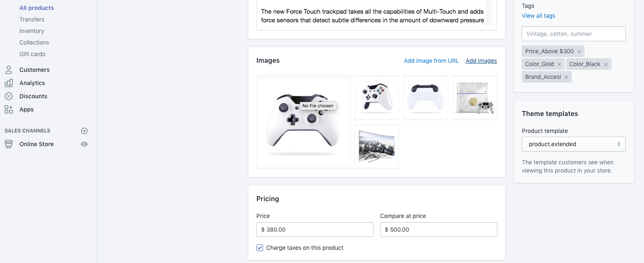Image resolution: width=644 pixels, height=263 pixels.
Task: Uncheck Charge taxes on this product
Action: click(x=260, y=248)
